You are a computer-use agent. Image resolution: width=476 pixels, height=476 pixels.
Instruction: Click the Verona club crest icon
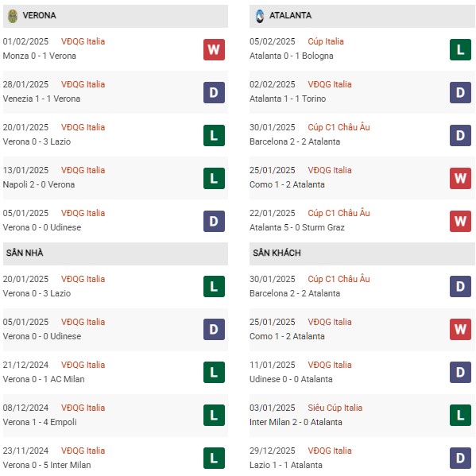[13, 16]
